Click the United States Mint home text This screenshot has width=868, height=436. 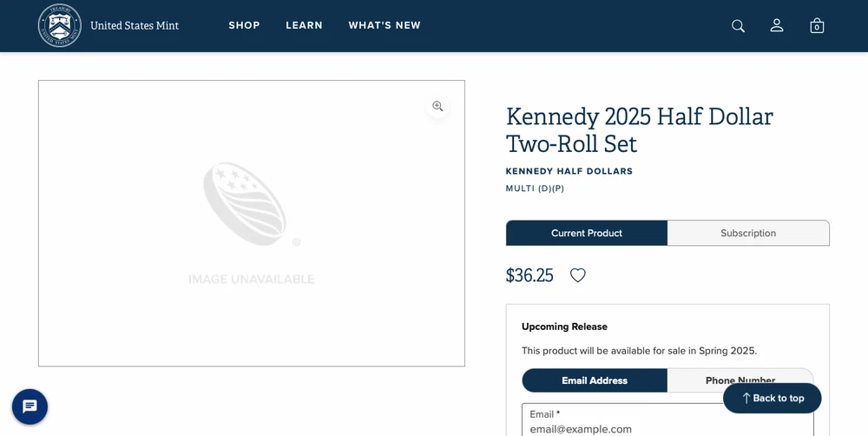coord(135,26)
